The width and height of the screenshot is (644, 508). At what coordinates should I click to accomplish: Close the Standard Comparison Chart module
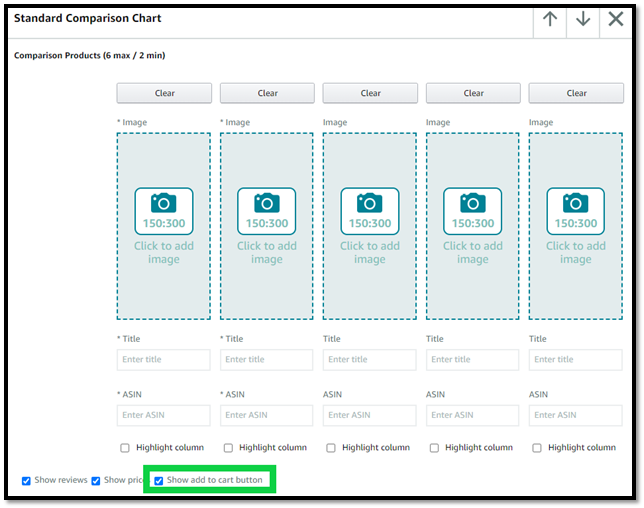click(x=616, y=19)
